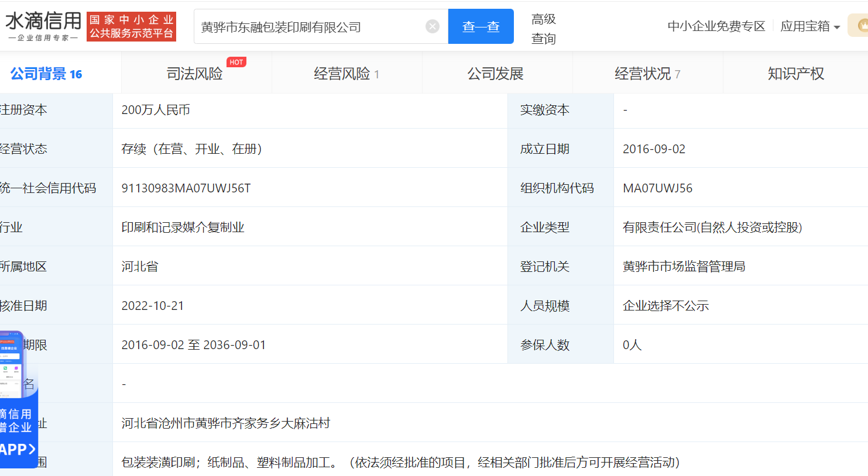
Task: Click the 企业类型 label
Action: pyautogui.click(x=545, y=227)
